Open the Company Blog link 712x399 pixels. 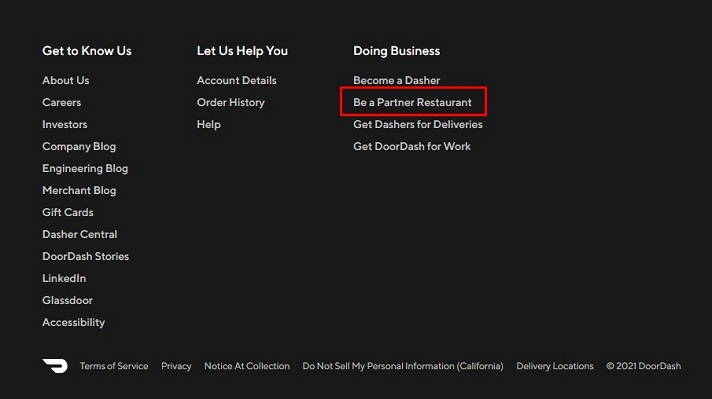point(79,146)
